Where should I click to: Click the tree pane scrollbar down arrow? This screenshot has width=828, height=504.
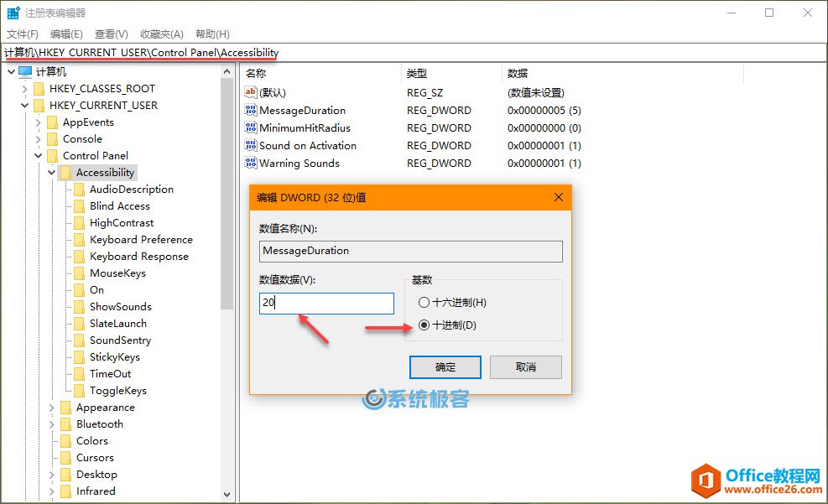click(227, 495)
